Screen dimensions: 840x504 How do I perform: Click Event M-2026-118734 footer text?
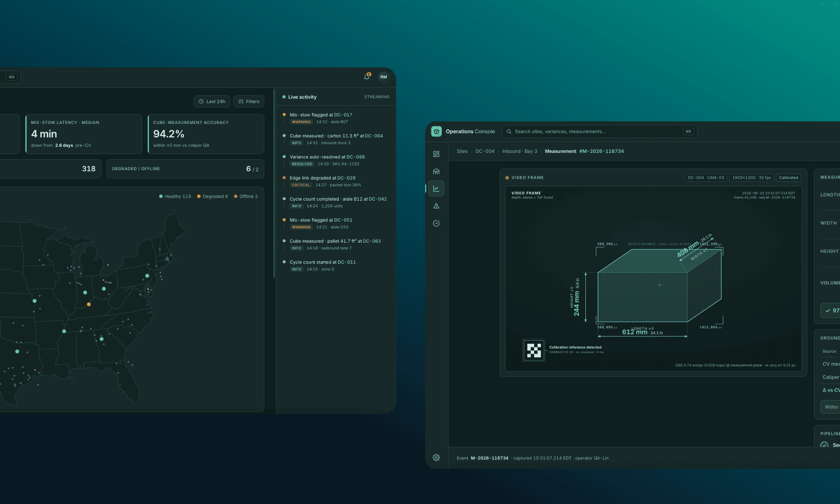482,458
